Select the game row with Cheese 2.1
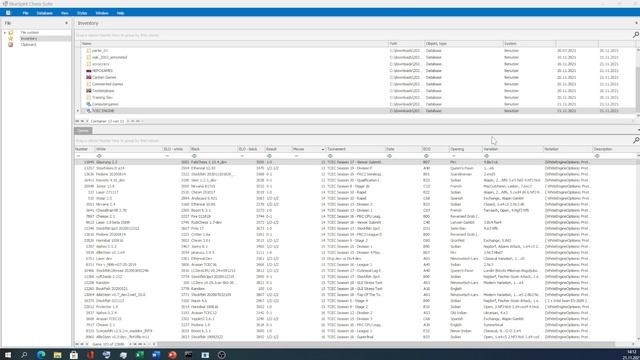 [x=356, y=216]
